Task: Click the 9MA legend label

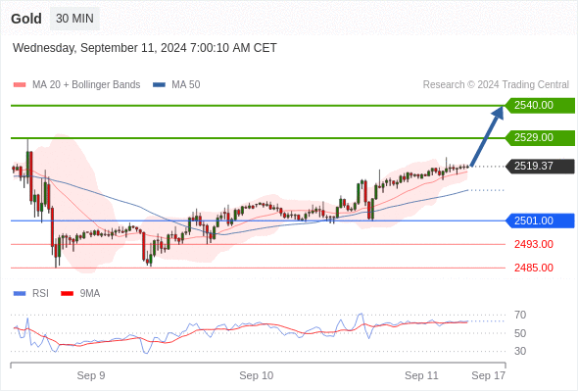Action: coord(90,294)
